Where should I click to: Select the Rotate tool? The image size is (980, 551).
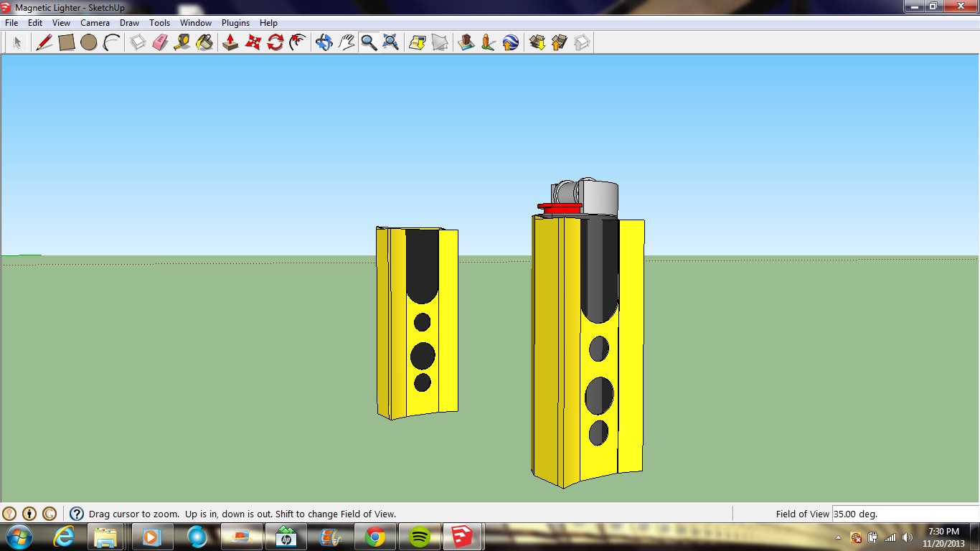coord(275,42)
